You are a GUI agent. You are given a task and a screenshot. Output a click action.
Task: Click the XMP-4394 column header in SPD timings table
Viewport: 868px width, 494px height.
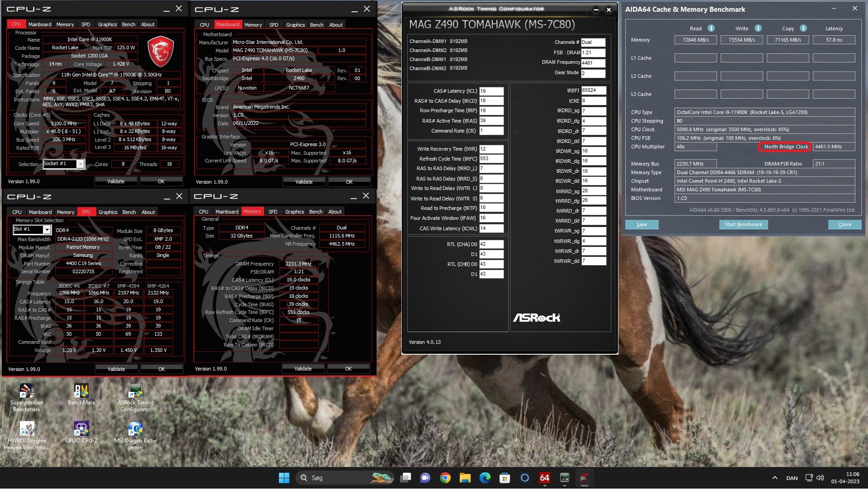[128, 286]
